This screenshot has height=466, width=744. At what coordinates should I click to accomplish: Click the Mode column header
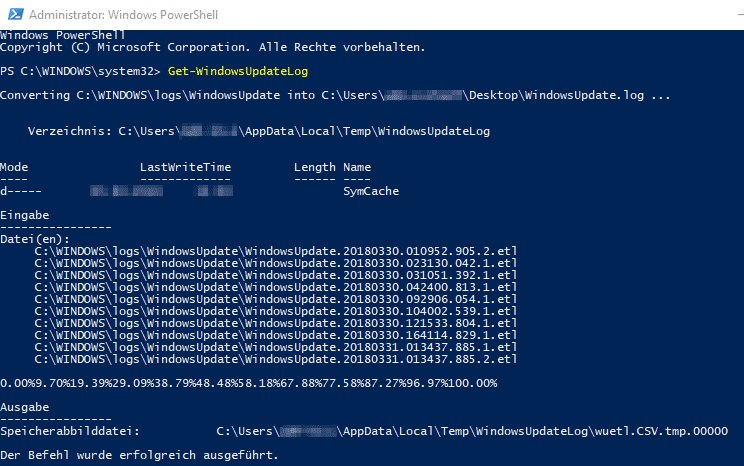pos(16,166)
